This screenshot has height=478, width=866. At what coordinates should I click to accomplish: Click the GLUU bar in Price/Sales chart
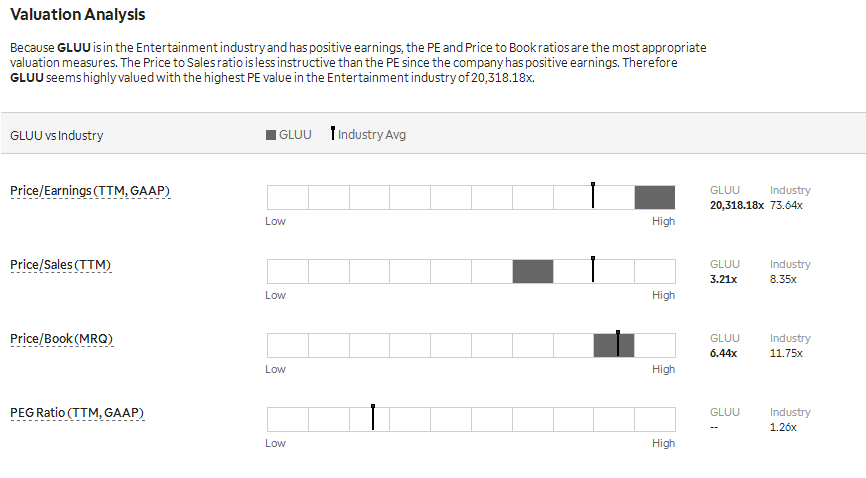pyautogui.click(x=533, y=271)
